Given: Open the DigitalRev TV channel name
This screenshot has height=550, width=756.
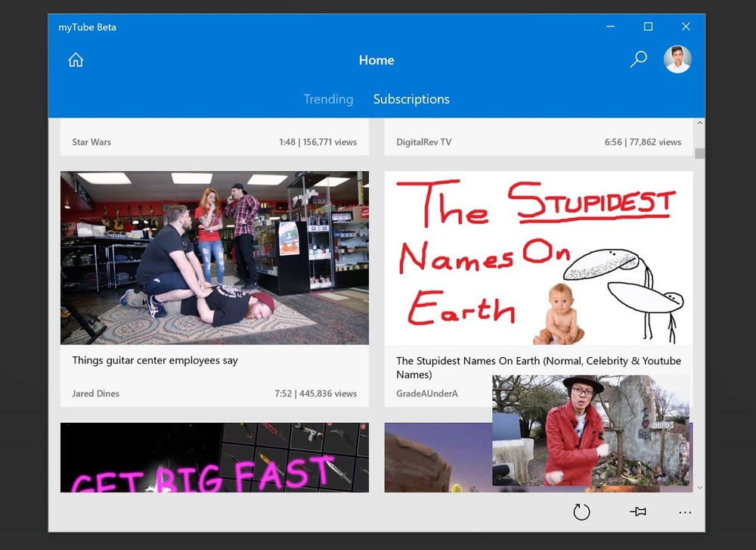Looking at the screenshot, I should [424, 141].
